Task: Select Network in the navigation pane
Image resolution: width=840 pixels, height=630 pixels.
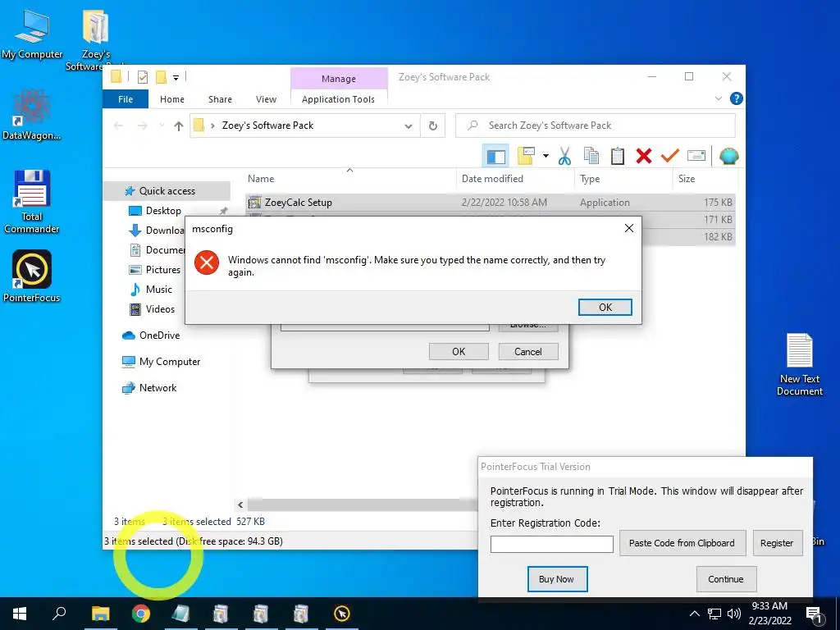Action: coord(157,388)
